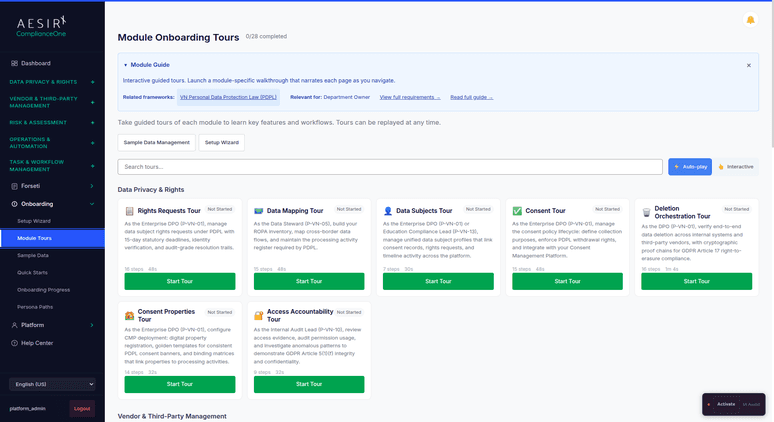Image resolution: width=774 pixels, height=422 pixels.
Task: Start the Consent Tour
Action: point(567,281)
